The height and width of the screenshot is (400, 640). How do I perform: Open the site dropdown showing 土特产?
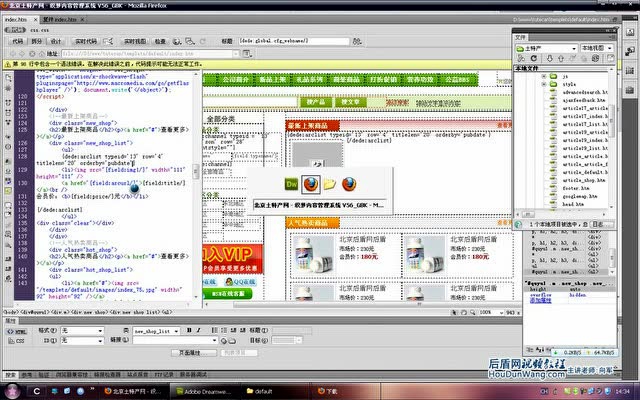pyautogui.click(x=546, y=49)
